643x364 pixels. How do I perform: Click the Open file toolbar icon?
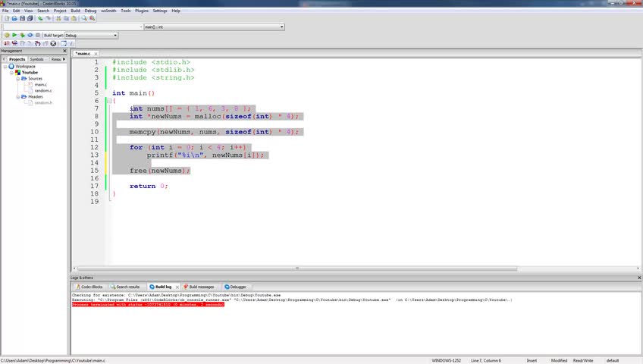(x=14, y=18)
